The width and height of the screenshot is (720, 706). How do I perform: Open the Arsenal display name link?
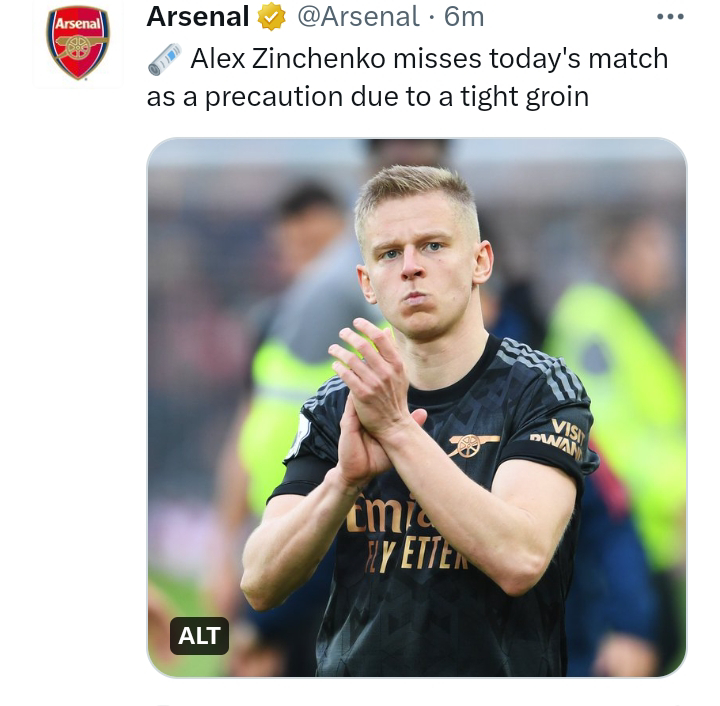click(197, 17)
